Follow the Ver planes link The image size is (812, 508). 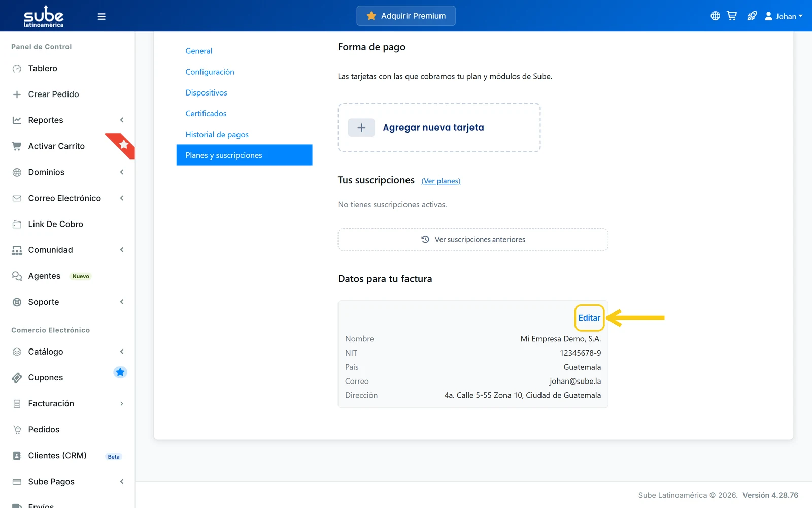(441, 181)
